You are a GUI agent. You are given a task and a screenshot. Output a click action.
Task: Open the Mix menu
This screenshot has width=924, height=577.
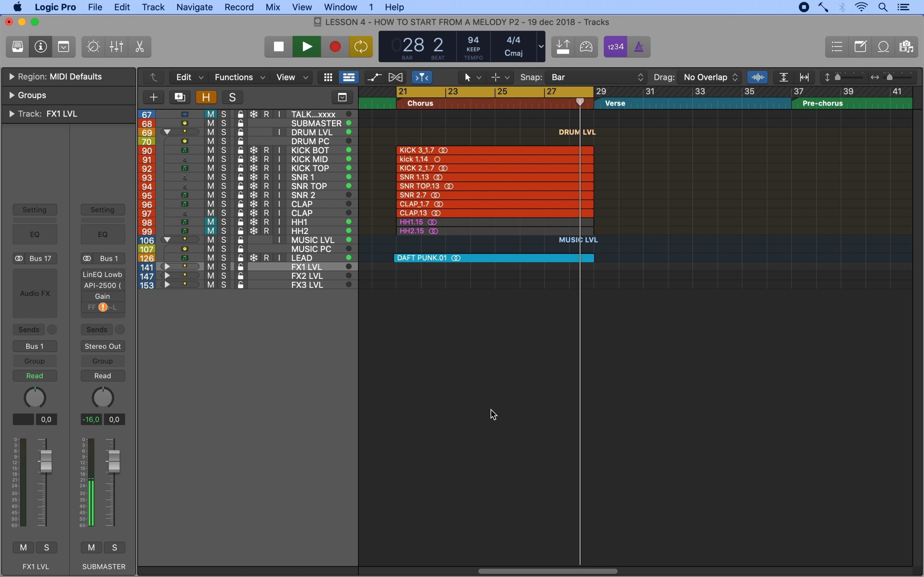tap(273, 7)
